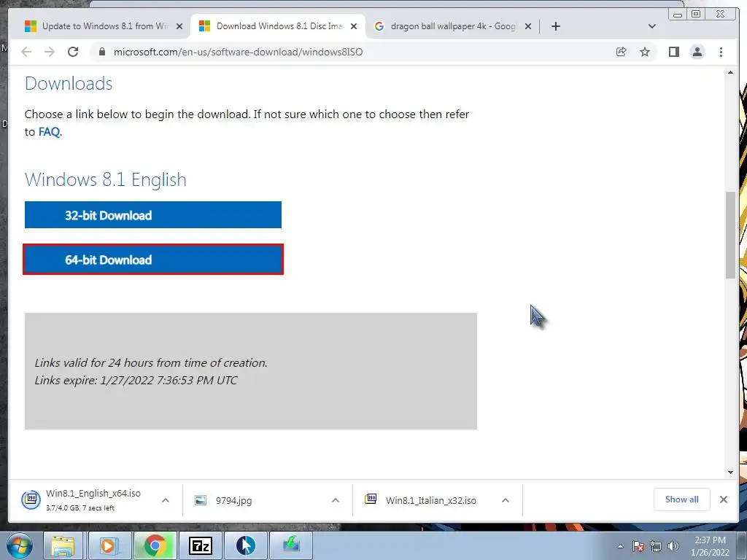Select Chrome in the taskbar
This screenshot has width=747, height=560.
point(155,545)
